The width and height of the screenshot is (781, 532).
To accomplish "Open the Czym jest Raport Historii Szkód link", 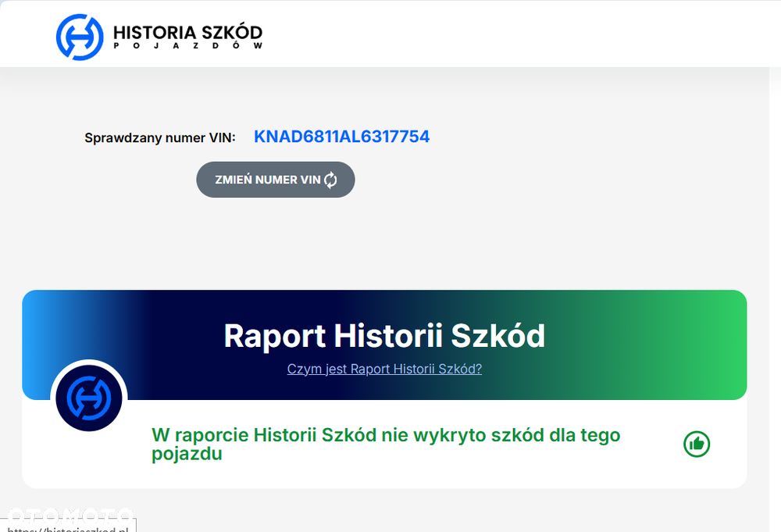I will [384, 369].
